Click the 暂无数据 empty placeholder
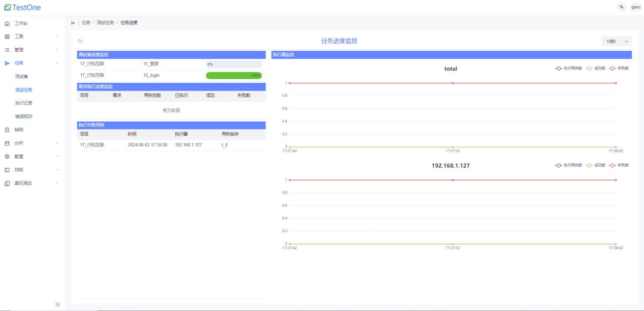 [x=171, y=110]
